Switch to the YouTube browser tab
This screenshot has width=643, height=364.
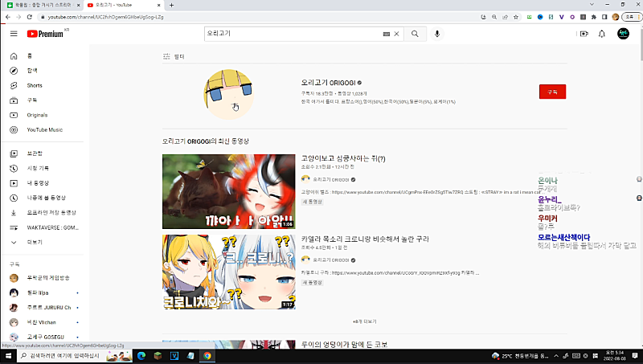121,5
